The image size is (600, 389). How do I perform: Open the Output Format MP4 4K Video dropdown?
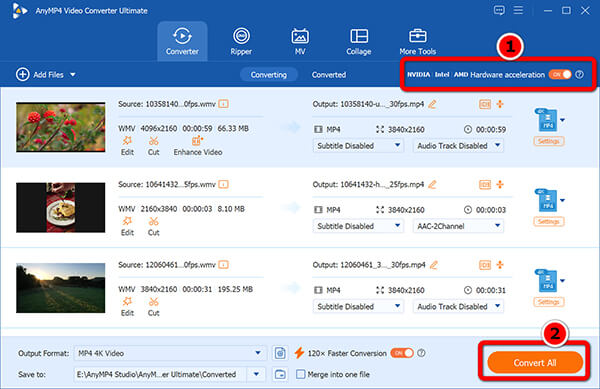click(x=170, y=353)
